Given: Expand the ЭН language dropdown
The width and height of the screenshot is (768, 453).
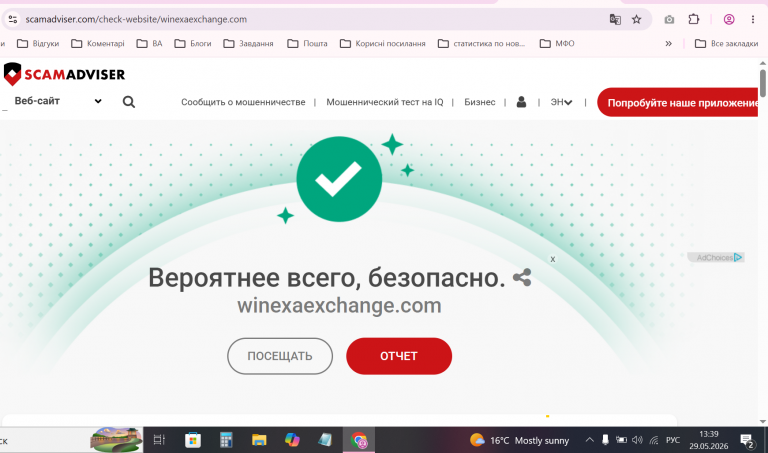Looking at the screenshot, I should [x=561, y=102].
